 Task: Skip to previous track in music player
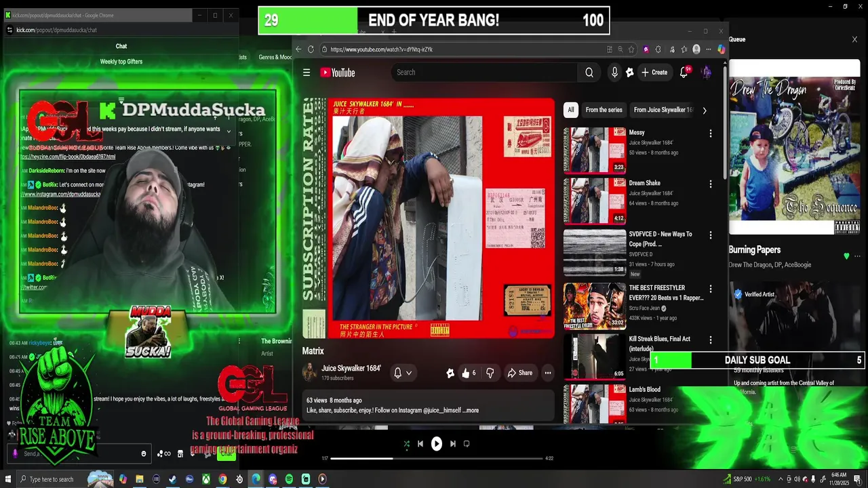click(420, 444)
